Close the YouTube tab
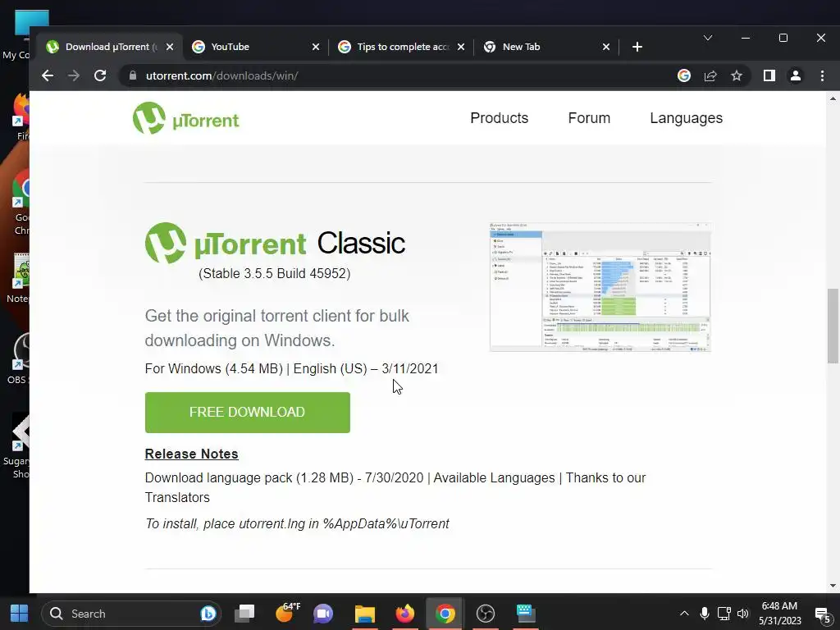The height and width of the screenshot is (630, 840). [x=316, y=47]
